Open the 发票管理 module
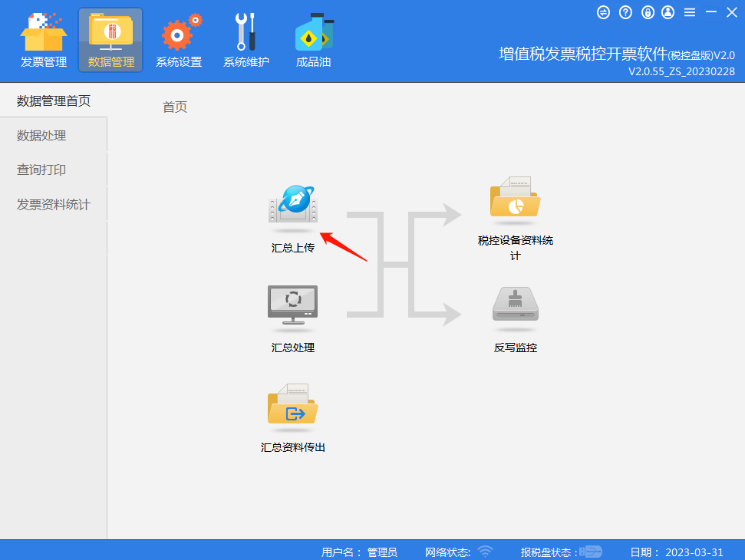The image size is (745, 560). point(44,41)
